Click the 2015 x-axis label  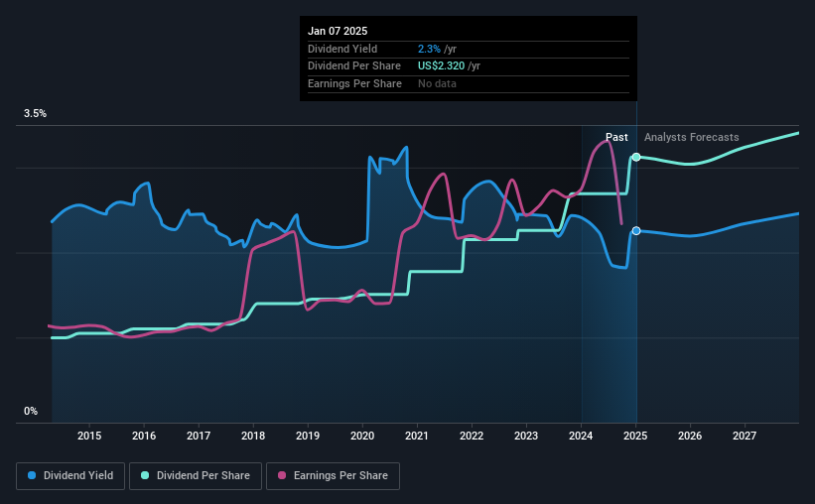point(89,436)
